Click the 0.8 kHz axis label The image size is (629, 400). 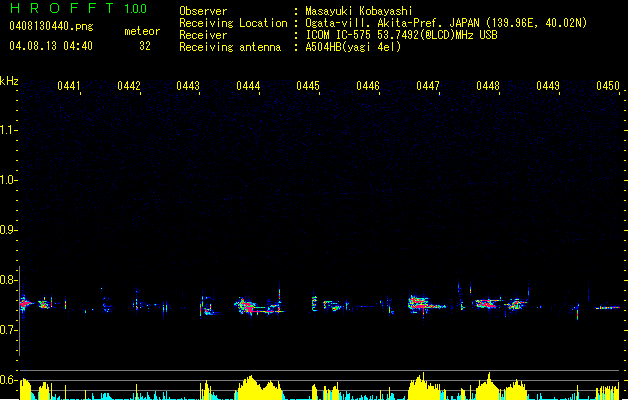coord(8,280)
